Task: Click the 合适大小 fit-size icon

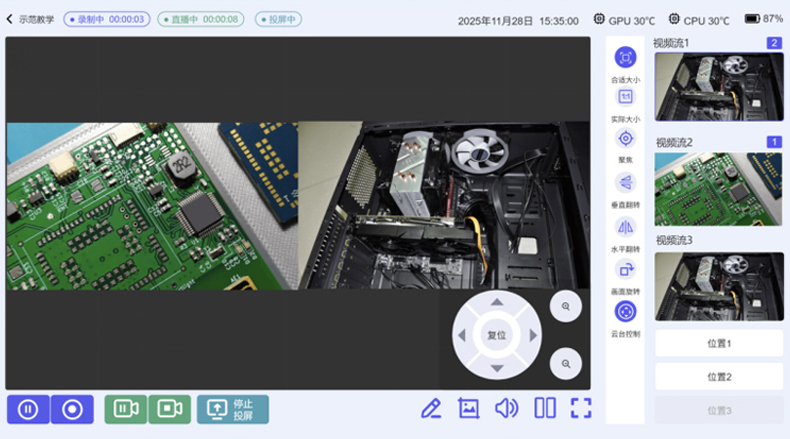Action: click(625, 58)
